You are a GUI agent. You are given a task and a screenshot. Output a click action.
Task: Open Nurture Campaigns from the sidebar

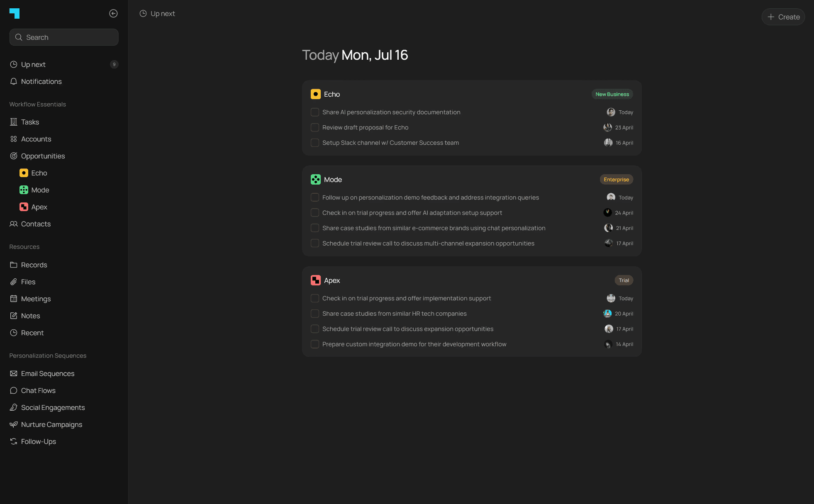point(51,424)
